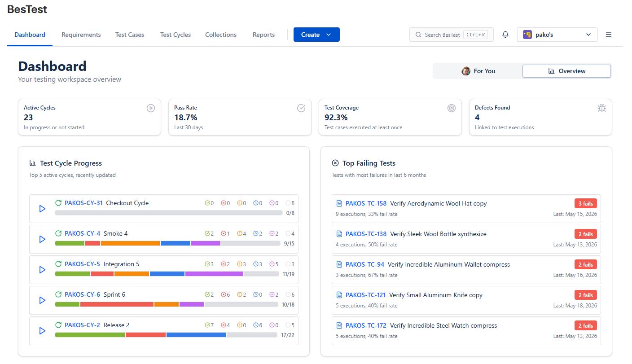Expand the pako's workspace dropdown

click(x=557, y=35)
